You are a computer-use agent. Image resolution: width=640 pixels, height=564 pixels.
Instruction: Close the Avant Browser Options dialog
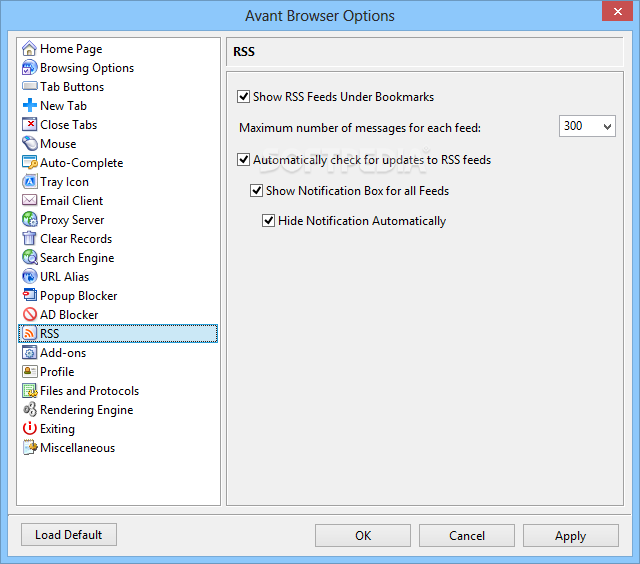click(618, 11)
